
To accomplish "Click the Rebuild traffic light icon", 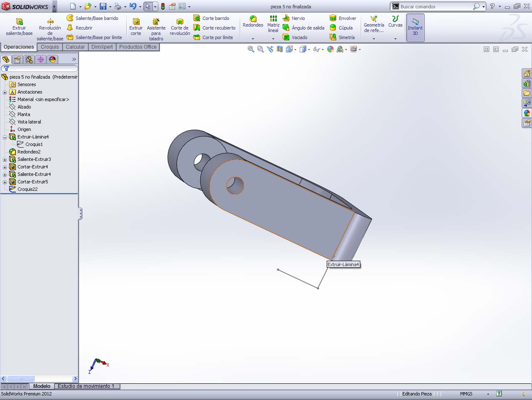I will point(163,6).
